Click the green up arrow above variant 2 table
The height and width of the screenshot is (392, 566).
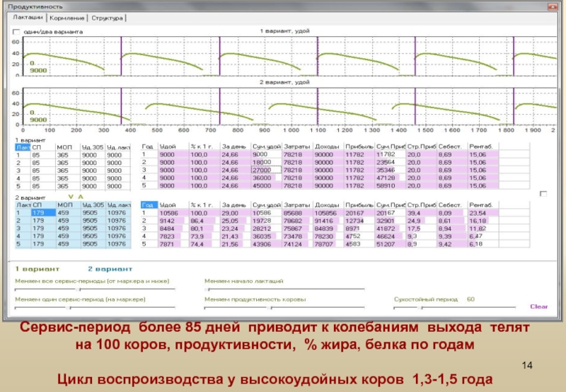(x=80, y=196)
